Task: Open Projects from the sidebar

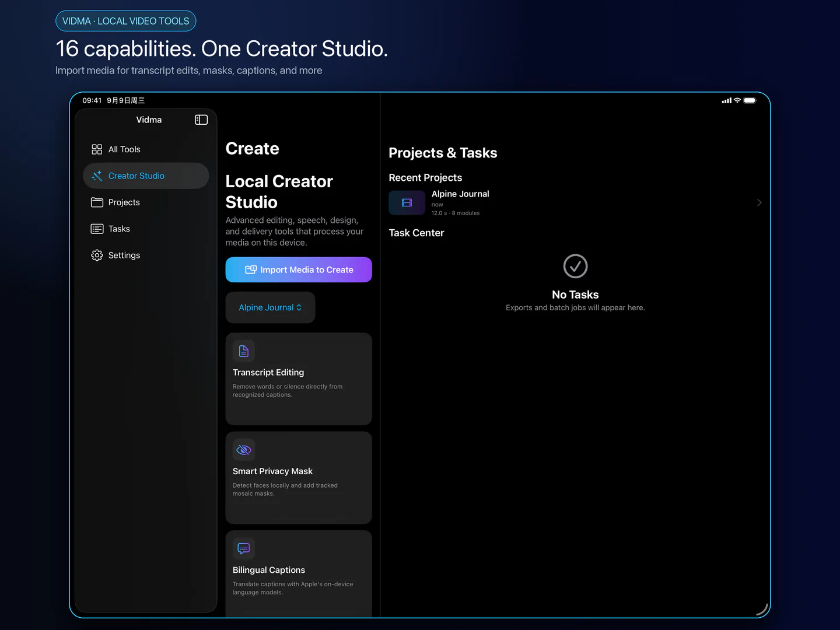Action: tap(146, 202)
